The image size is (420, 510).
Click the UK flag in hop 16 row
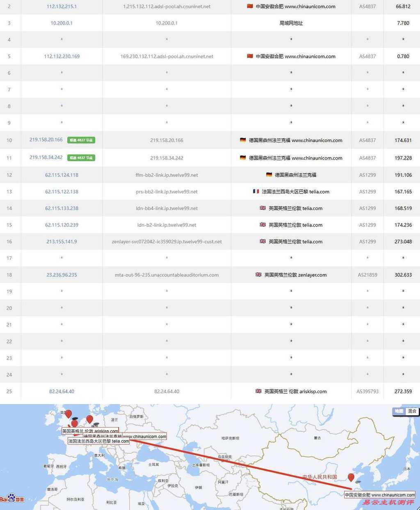(x=262, y=241)
